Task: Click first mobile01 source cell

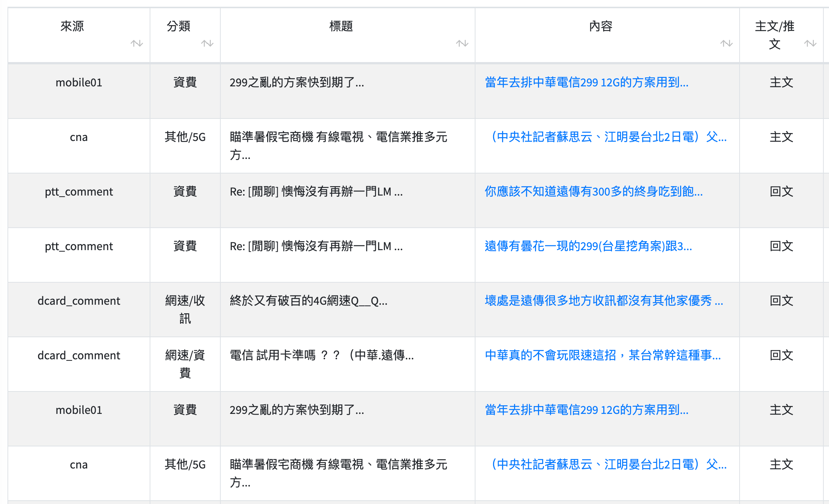Action: 79,82
